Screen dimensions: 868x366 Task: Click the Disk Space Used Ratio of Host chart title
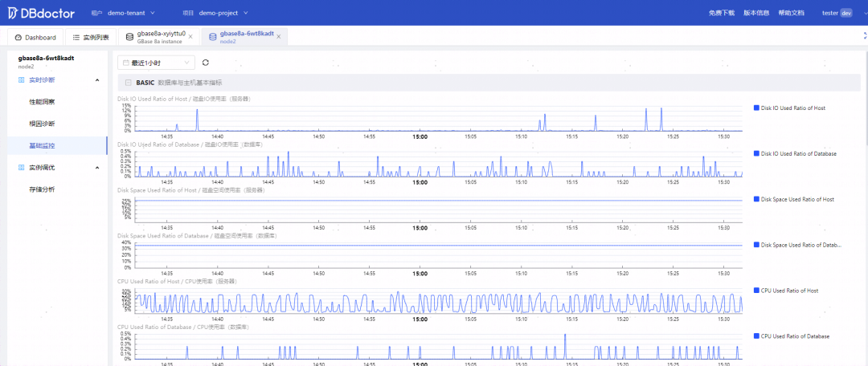(x=191, y=190)
